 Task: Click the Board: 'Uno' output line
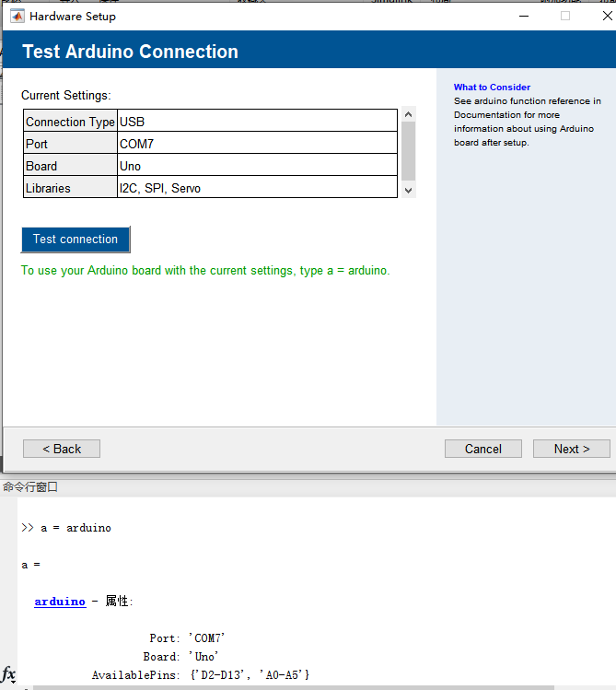pos(180,657)
